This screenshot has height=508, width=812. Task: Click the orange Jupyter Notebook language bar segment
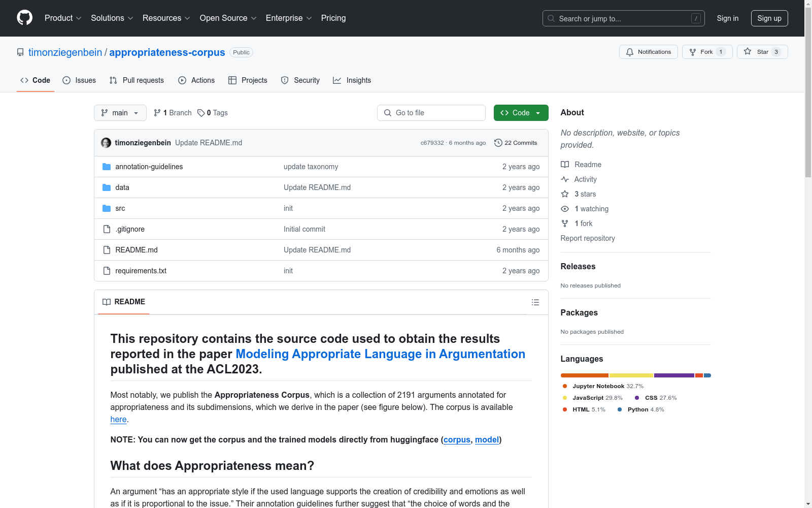point(585,375)
